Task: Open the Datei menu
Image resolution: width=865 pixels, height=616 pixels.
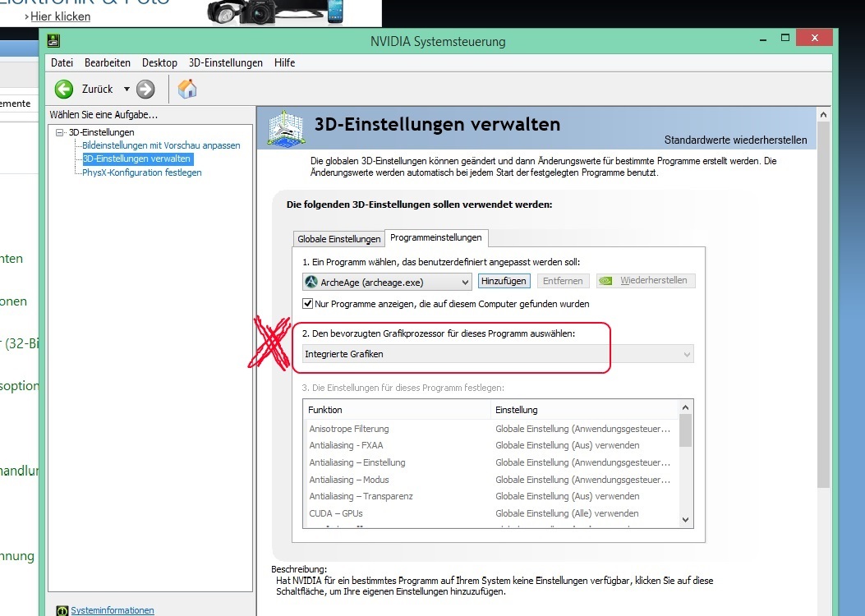Action: (x=62, y=63)
